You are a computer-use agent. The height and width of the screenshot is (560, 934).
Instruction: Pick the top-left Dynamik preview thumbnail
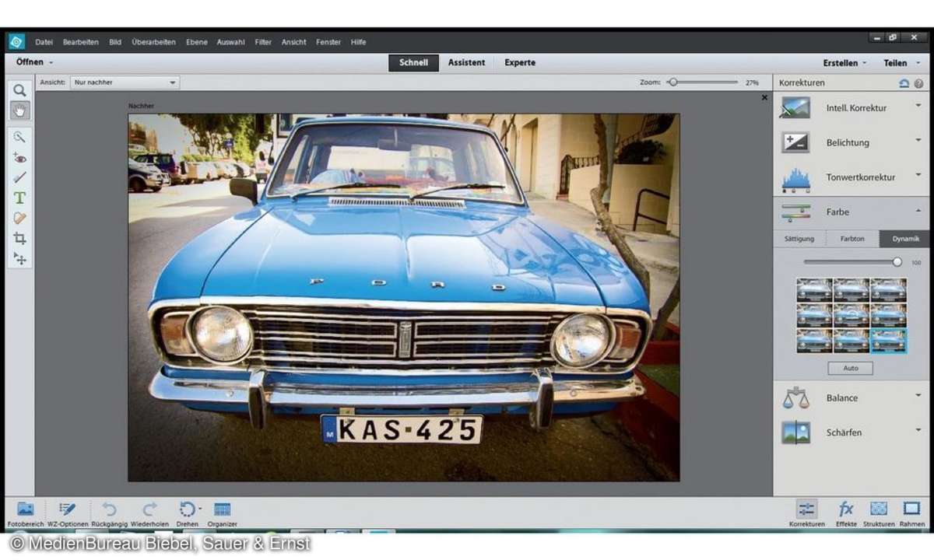pos(814,290)
